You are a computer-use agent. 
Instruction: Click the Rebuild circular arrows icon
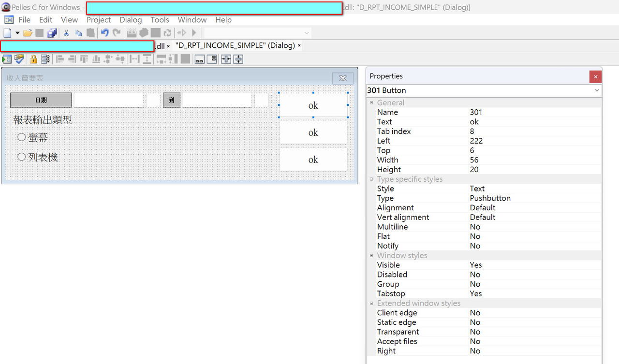pyautogui.click(x=167, y=33)
